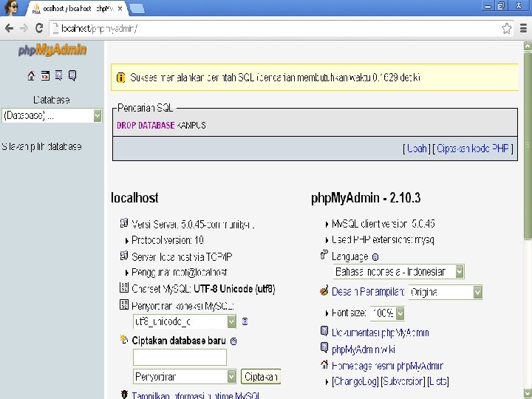Click the page vertical scrollbar thumb
The image size is (532, 399).
tap(528, 146)
